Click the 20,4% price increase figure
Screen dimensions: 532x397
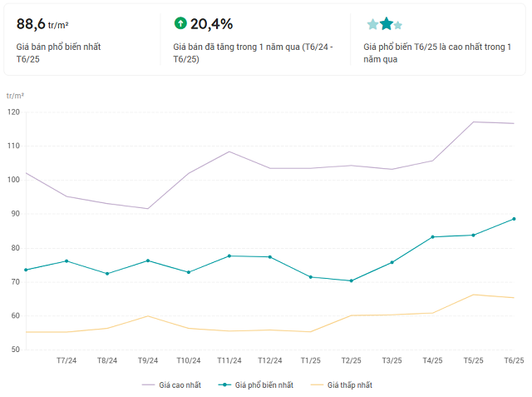tap(211, 23)
